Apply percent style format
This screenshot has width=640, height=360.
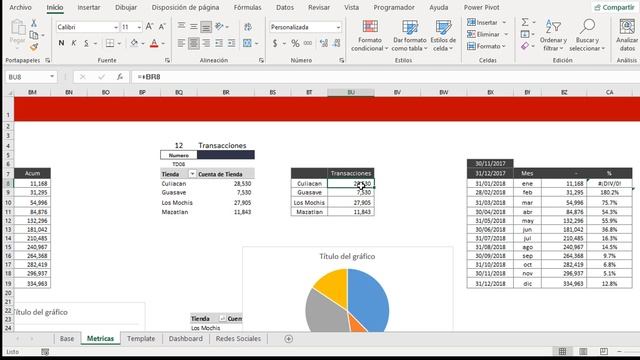(295, 43)
